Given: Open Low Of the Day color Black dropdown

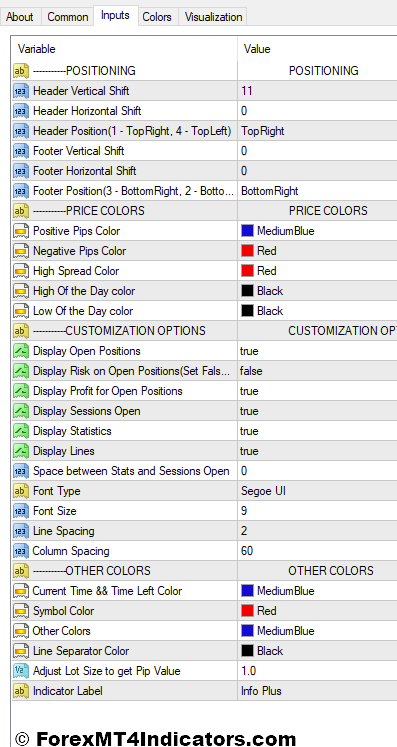Looking at the screenshot, I should pos(317,311).
